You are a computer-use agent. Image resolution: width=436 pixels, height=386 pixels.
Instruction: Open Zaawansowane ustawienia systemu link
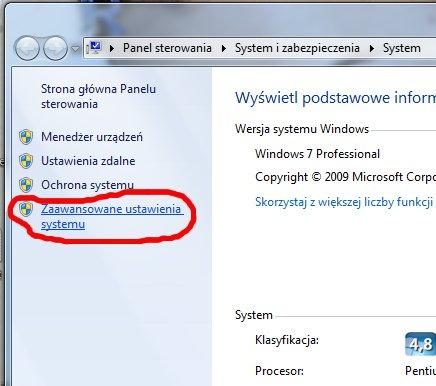112,216
